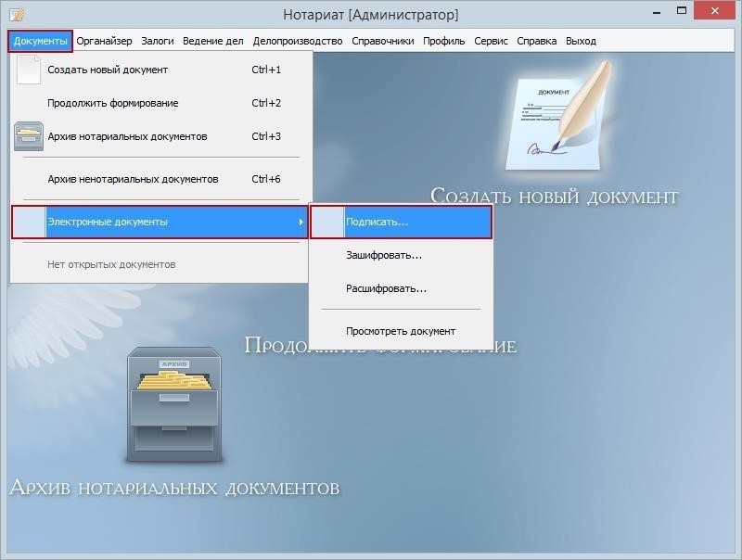Image resolution: width=742 pixels, height=560 pixels.
Task: Click the large Архив нотариальных документов caption
Action: pos(174,488)
